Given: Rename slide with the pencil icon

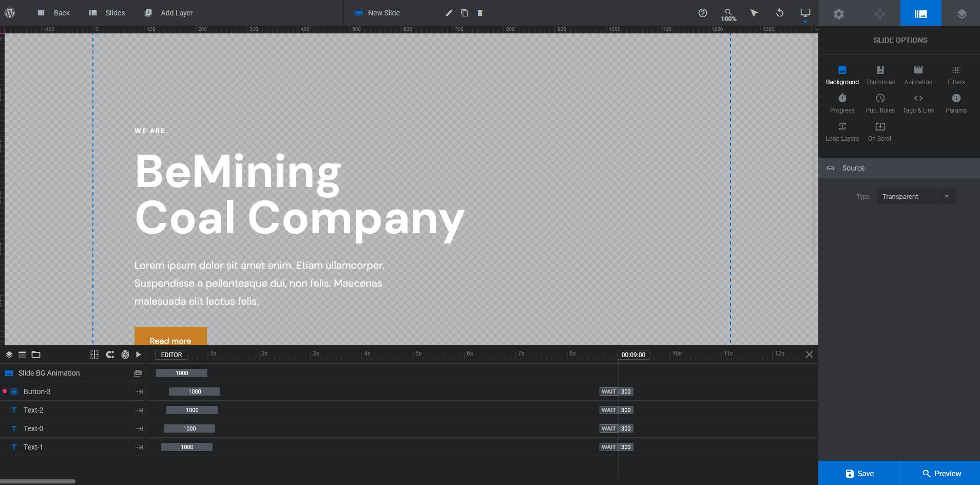Looking at the screenshot, I should point(449,13).
